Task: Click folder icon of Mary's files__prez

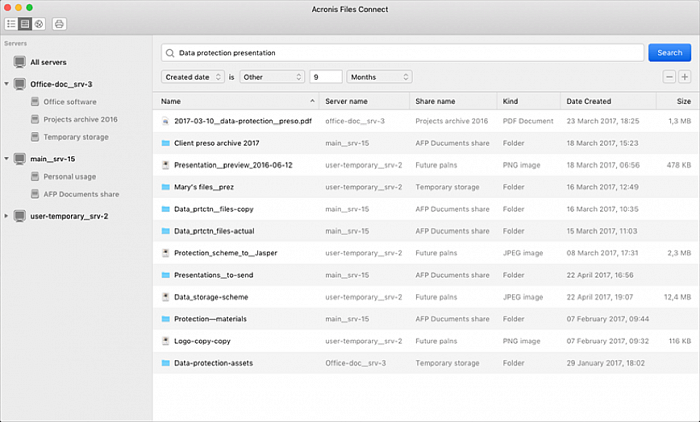Action: 166,187
